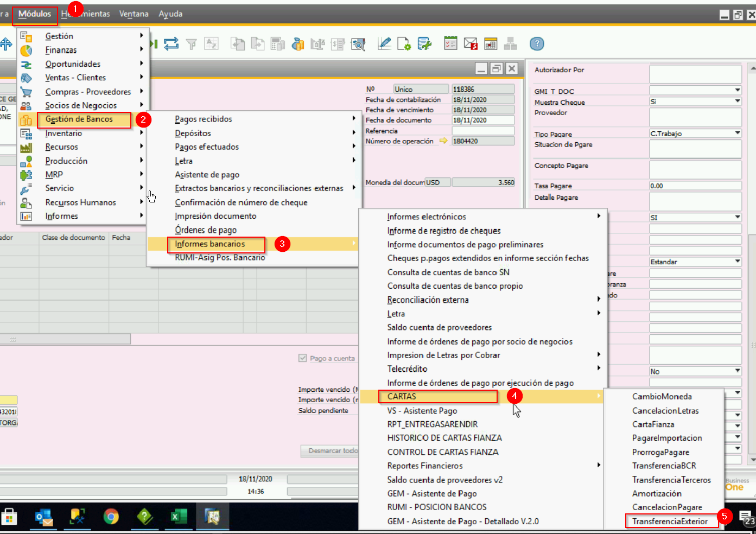756x534 pixels.
Task: Open RUMI - POSICION BANCOS report
Action: [437, 507]
